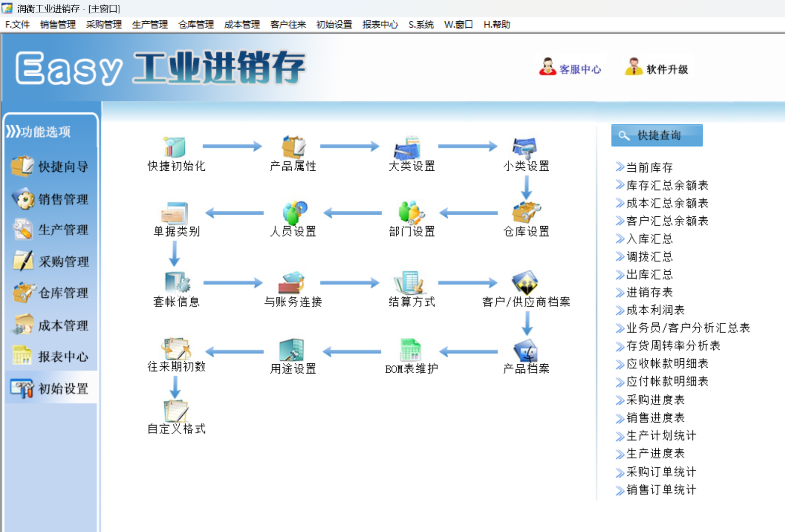
Task: Open the 销售管理 menu in menu bar
Action: [58, 25]
